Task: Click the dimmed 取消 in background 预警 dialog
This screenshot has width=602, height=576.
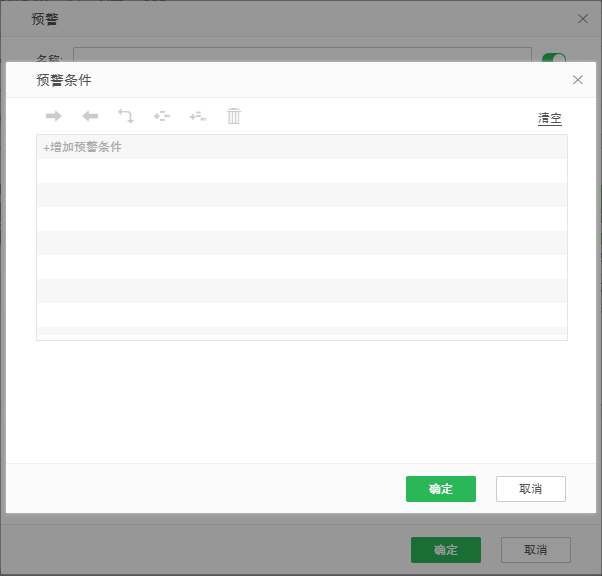Action: [x=536, y=550]
